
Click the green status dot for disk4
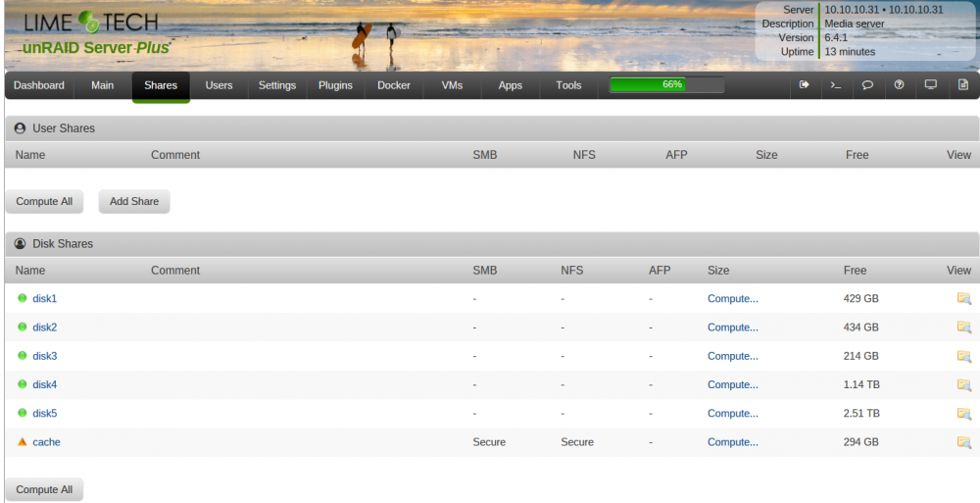[23, 384]
